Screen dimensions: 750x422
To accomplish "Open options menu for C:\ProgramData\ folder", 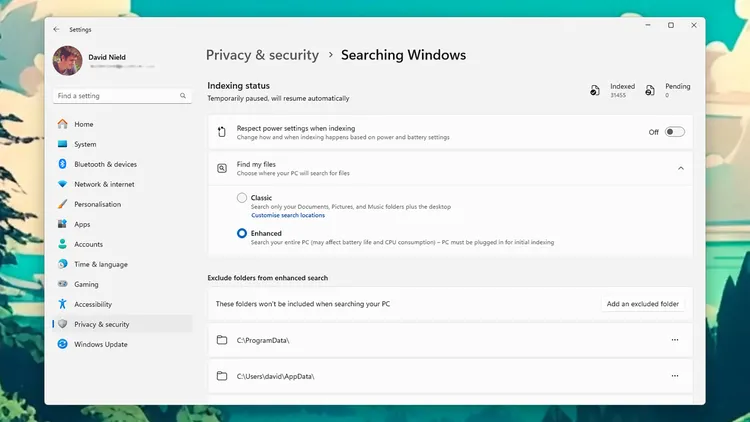I will tap(675, 340).
